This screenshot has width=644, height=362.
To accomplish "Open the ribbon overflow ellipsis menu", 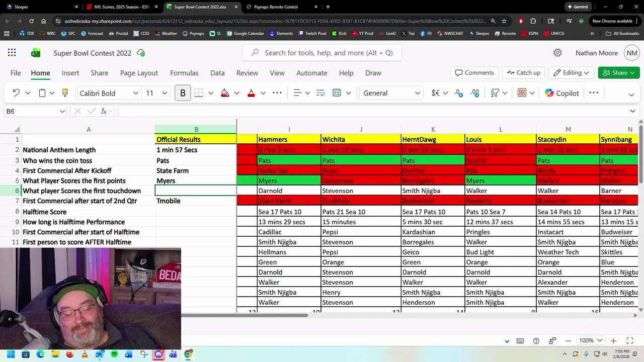I will (594, 93).
